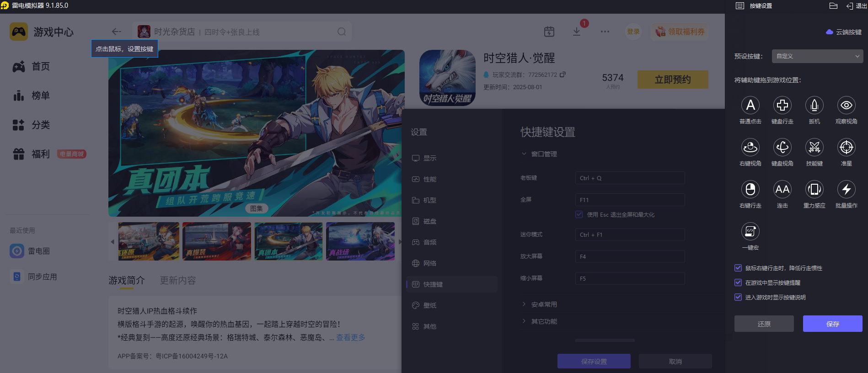868x373 pixels.
Task: Choose the 准星 crosshair icon
Action: point(847,147)
